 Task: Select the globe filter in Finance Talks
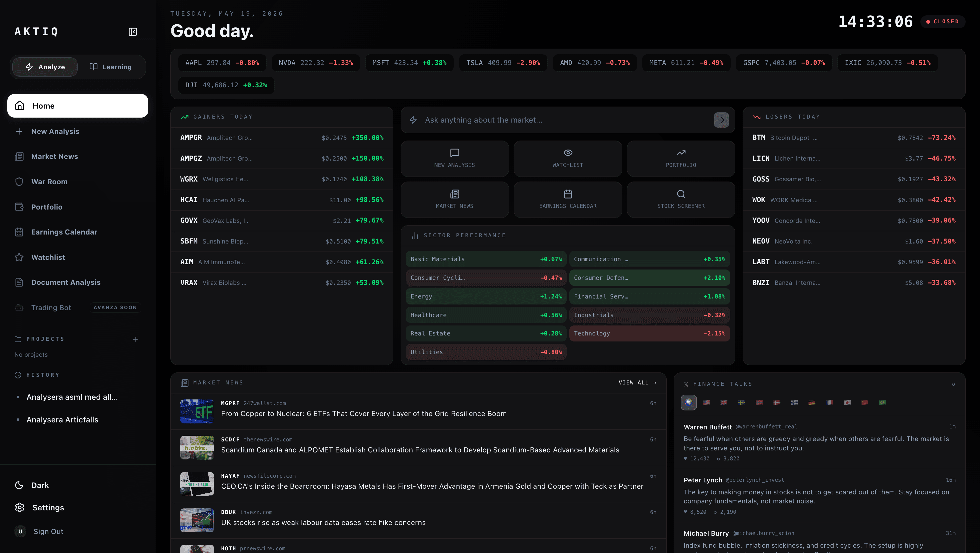click(x=689, y=402)
